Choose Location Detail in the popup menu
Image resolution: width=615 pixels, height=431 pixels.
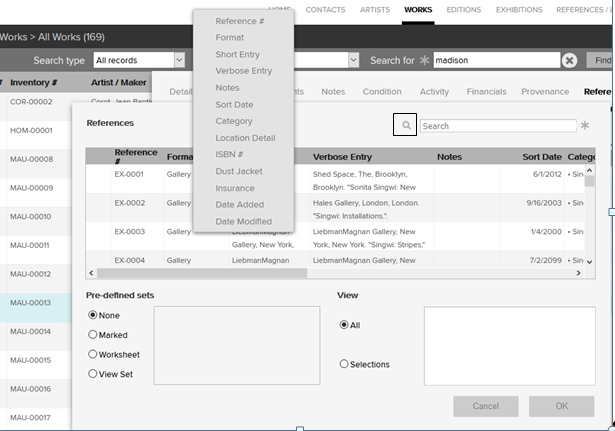coord(245,138)
